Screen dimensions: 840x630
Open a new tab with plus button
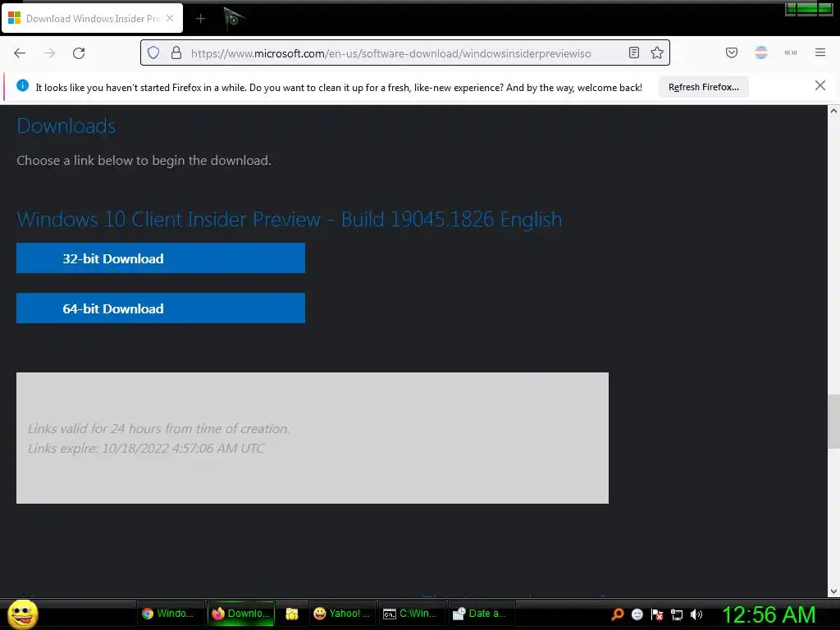click(x=200, y=19)
